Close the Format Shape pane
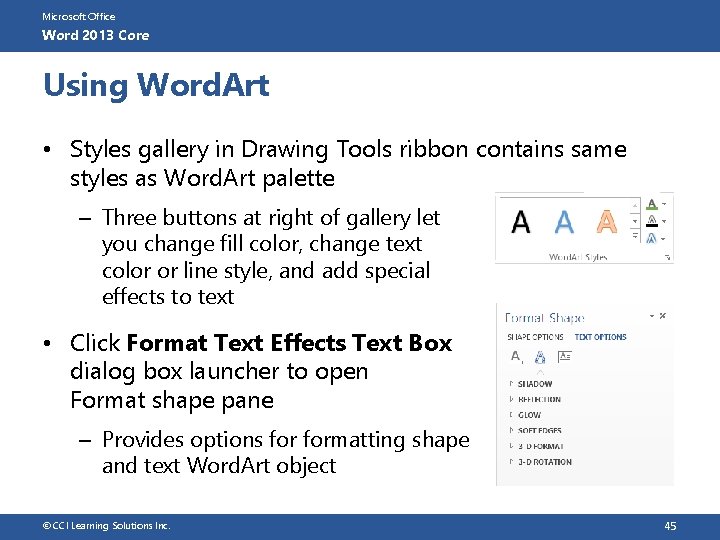 click(x=663, y=315)
